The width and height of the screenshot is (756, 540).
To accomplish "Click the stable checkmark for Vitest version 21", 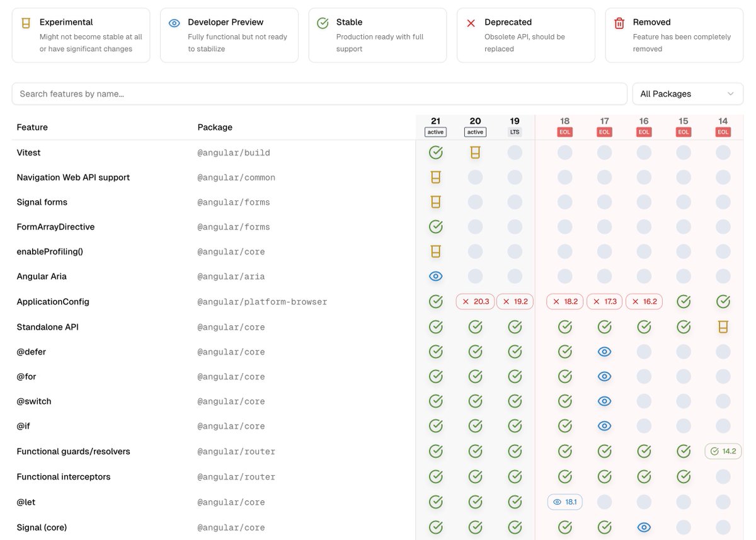I will click(x=435, y=152).
